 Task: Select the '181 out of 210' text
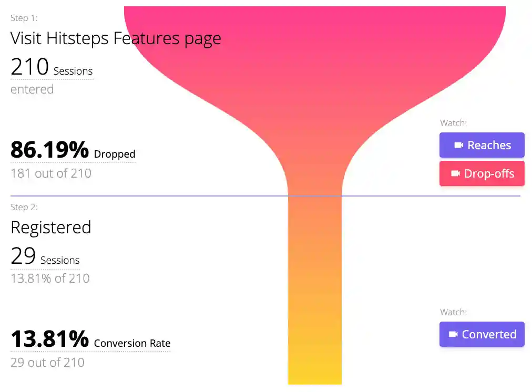point(51,173)
